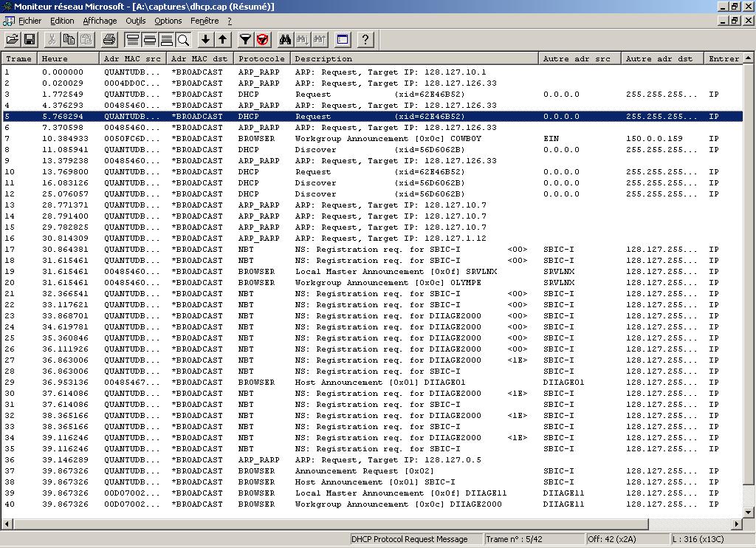Click the Entrer column header
The image size is (756, 548).
point(724,58)
